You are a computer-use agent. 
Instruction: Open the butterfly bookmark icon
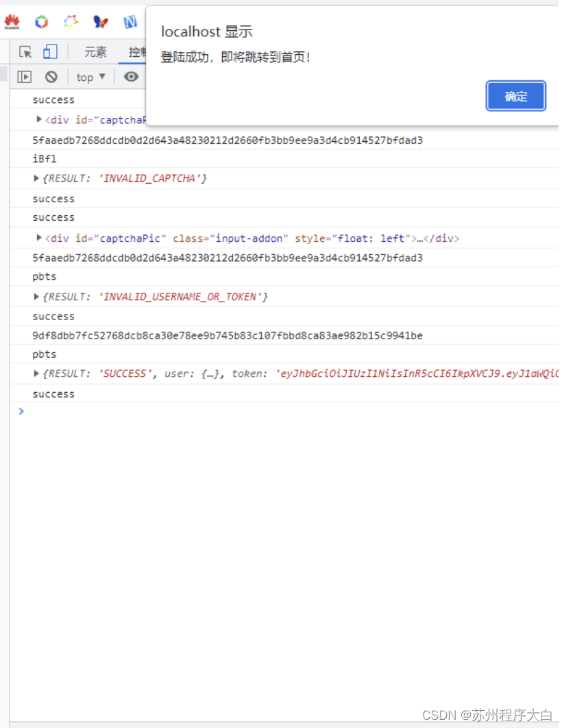click(x=101, y=22)
